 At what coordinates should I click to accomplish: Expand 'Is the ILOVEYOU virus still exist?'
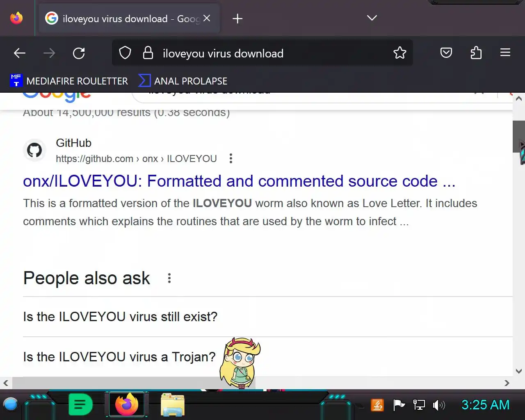click(268, 317)
